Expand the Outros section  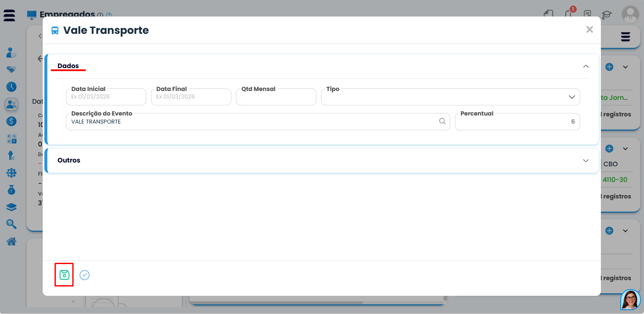(x=586, y=160)
